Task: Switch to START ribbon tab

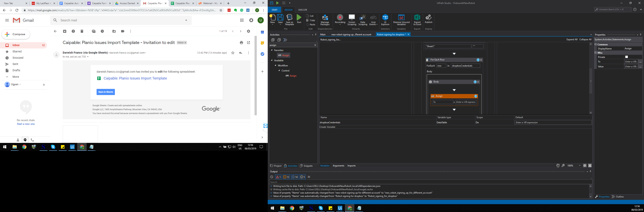Action: coord(275,10)
